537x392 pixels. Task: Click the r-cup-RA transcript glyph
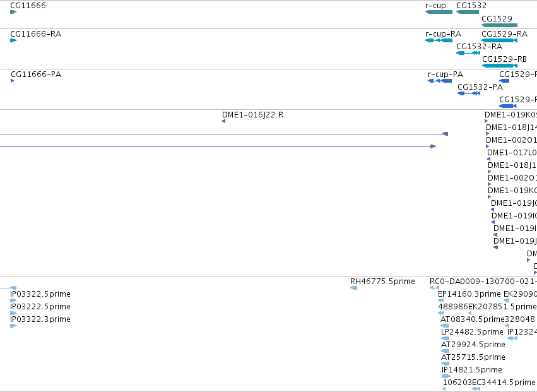pos(439,40)
